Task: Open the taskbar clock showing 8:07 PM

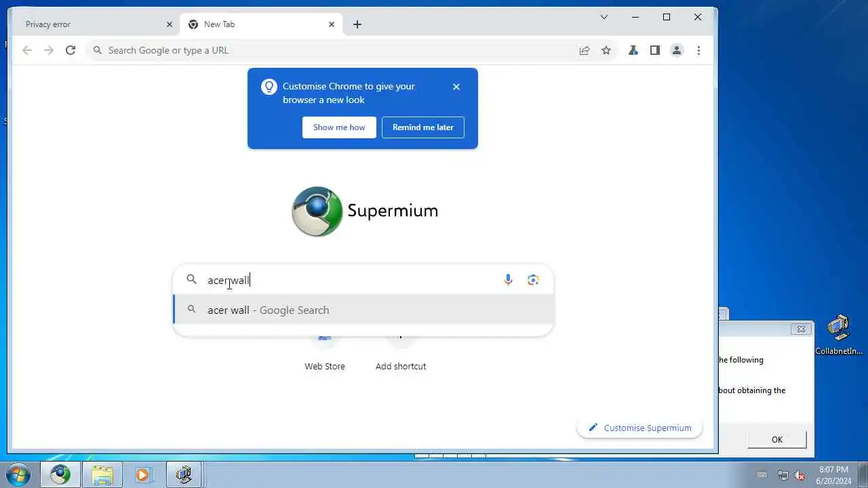Action: point(833,475)
